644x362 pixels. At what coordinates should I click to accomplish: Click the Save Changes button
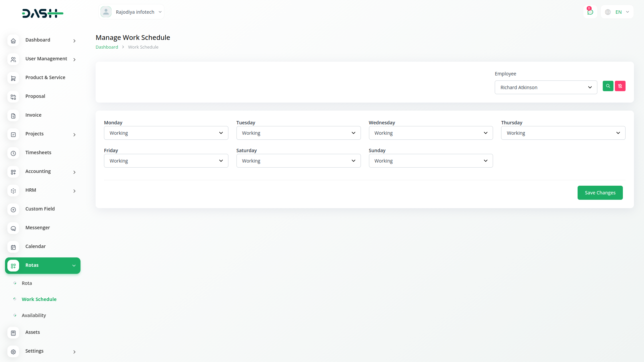(600, 193)
